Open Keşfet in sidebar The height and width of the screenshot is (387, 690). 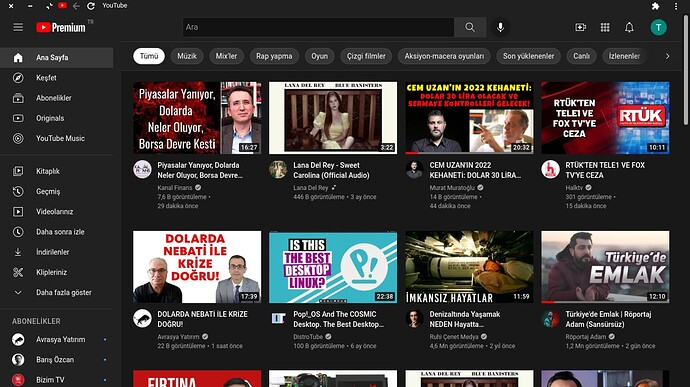(x=57, y=78)
